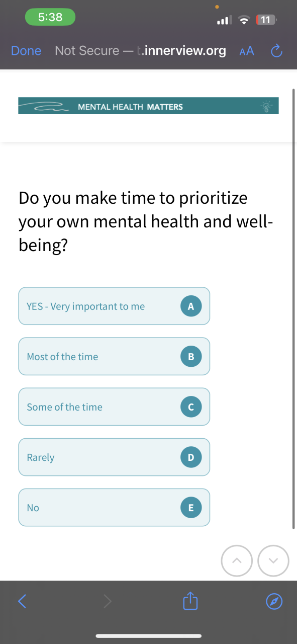Viewport: 297px width, 644px height.
Task: Open the AA text size menu
Action: (247, 51)
